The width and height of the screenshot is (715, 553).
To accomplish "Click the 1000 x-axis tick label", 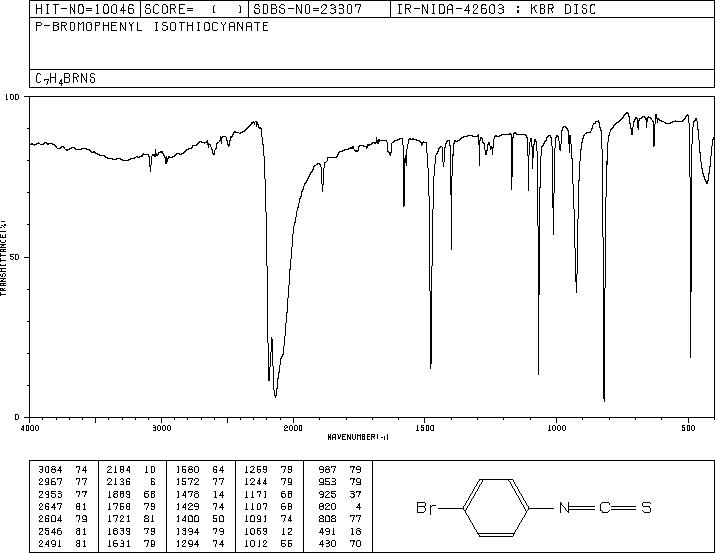I will [556, 428].
